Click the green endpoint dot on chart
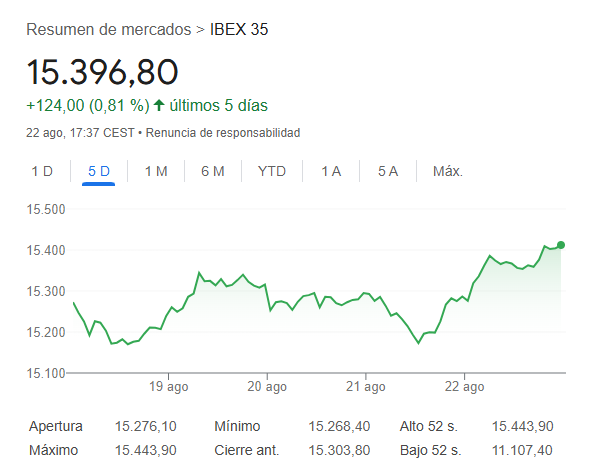This screenshot has height=472, width=613. (561, 245)
